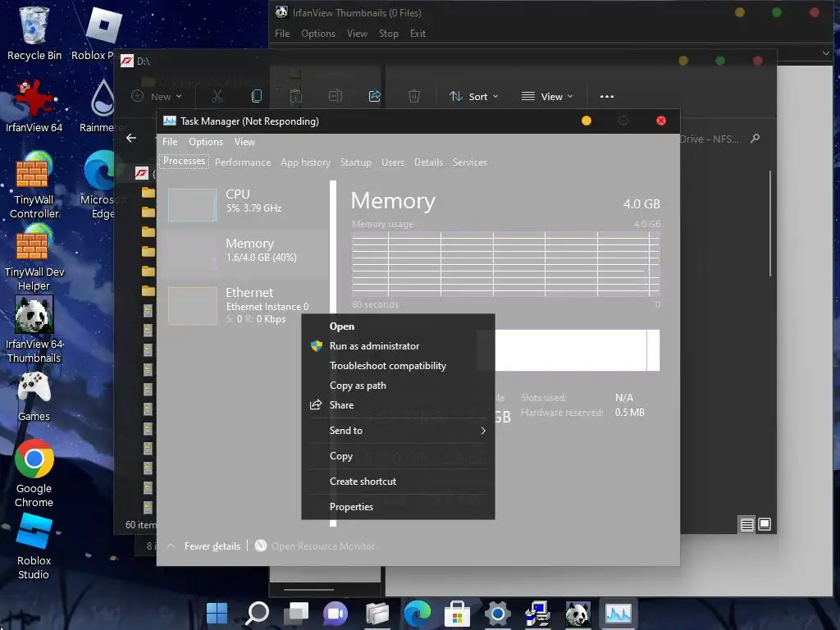
Task: Select Troubleshoot compatibility in context menu
Action: click(x=398, y=366)
